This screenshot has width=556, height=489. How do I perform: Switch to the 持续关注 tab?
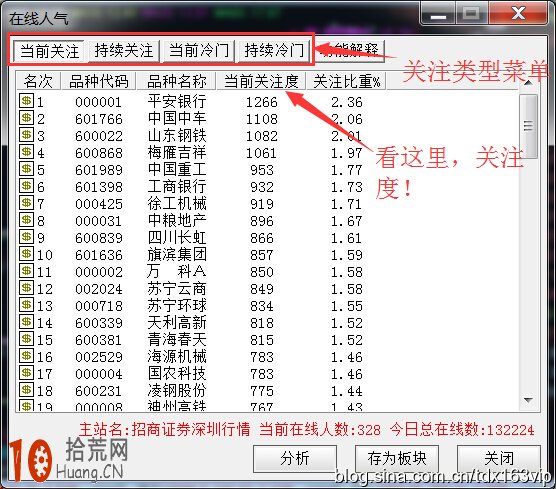tap(124, 51)
